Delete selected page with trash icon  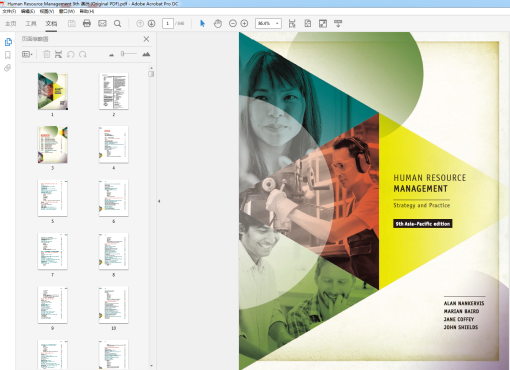pyautogui.click(x=47, y=54)
